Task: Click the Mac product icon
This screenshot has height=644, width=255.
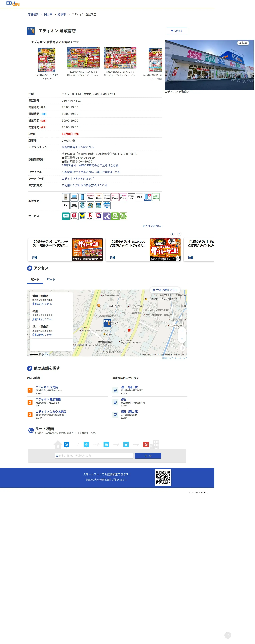Action: tap(140, 197)
